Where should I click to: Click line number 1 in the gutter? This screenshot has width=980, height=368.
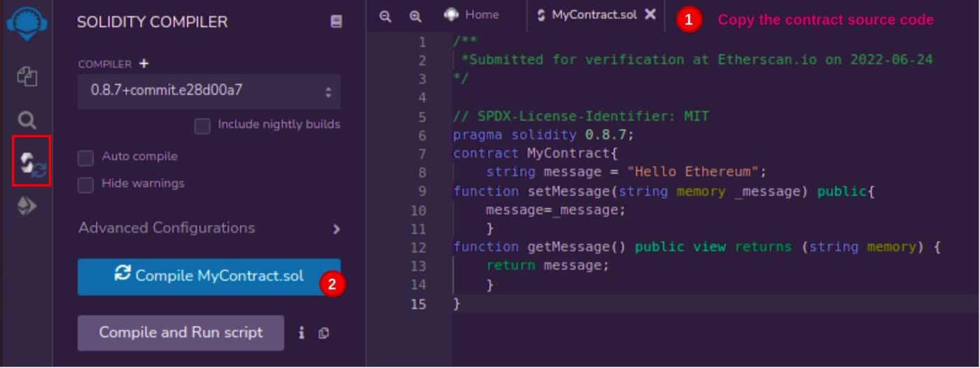coord(422,41)
